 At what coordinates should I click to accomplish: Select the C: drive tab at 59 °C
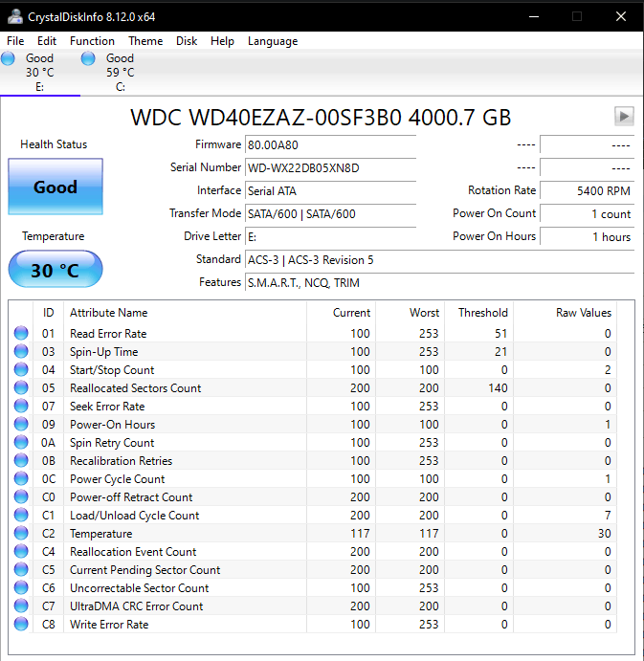pos(120,72)
